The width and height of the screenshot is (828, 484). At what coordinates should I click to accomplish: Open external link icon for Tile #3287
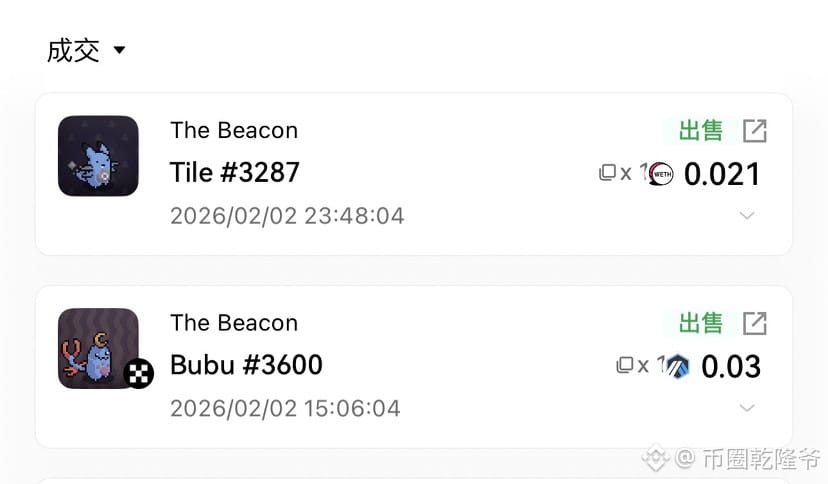tap(754, 131)
